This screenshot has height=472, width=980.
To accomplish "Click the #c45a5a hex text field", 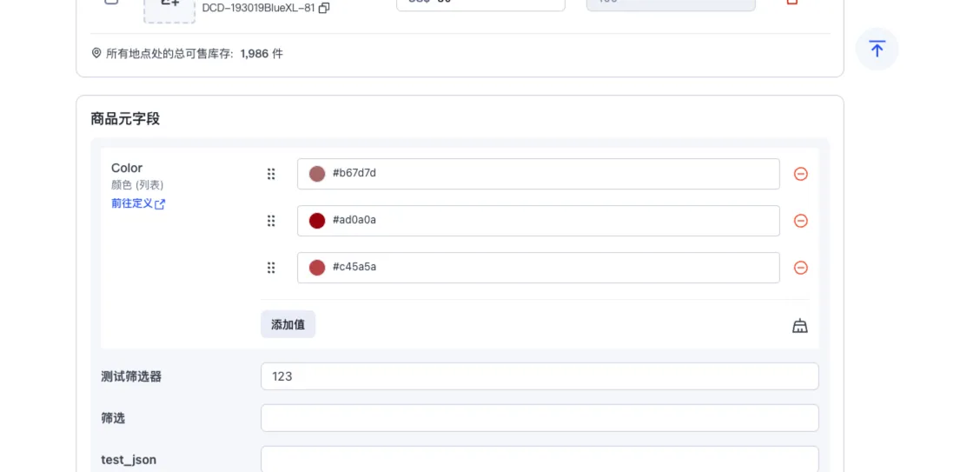I will pyautogui.click(x=547, y=268).
